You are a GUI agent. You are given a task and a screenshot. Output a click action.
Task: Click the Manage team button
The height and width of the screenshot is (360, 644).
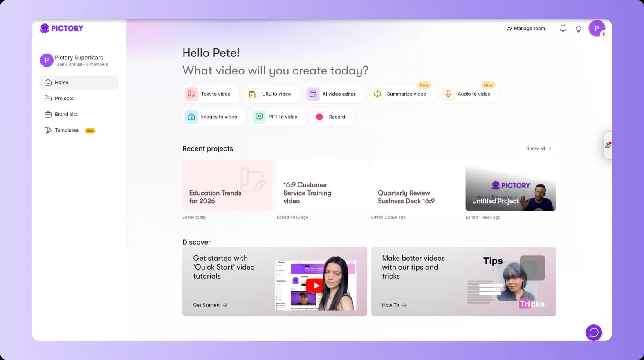pyautogui.click(x=526, y=28)
